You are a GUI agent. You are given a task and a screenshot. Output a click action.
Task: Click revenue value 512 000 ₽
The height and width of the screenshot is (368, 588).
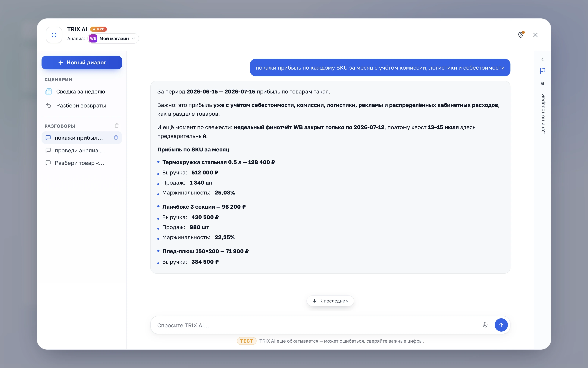[x=205, y=173]
